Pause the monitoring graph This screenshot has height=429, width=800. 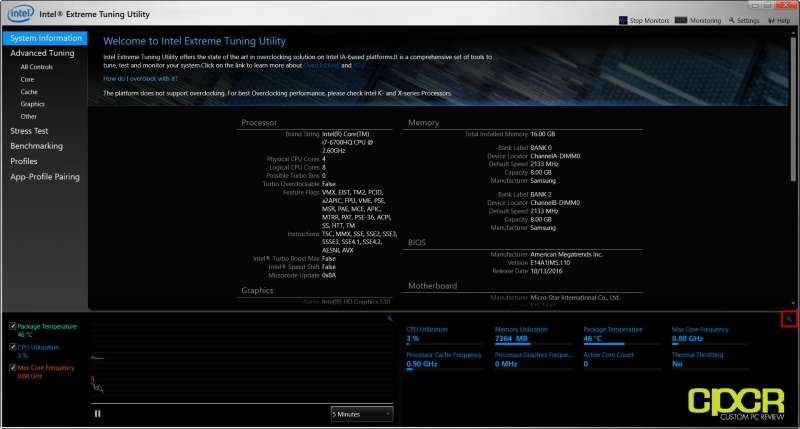[97, 414]
